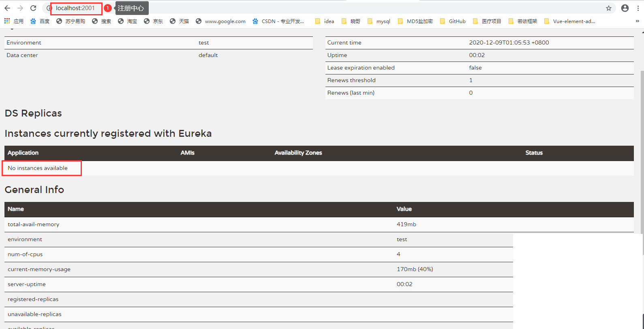Click the 'Uptime' label
The height and width of the screenshot is (329, 644).
point(337,55)
